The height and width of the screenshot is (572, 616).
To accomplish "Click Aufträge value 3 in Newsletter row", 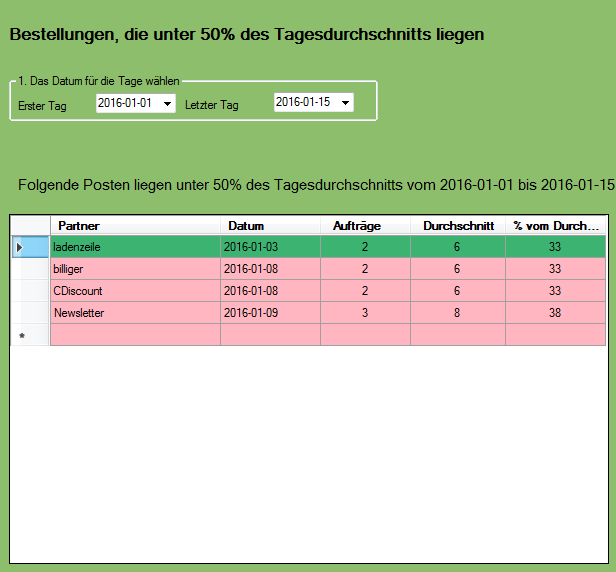I will 365,313.
